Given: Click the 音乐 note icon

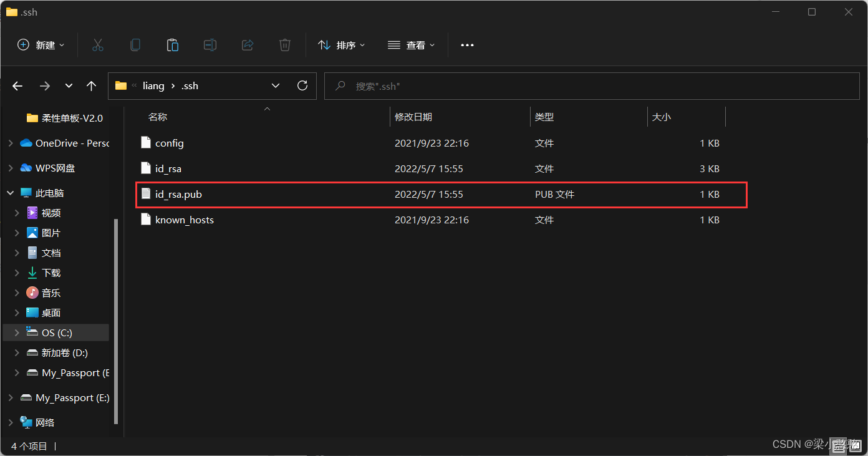Looking at the screenshot, I should tap(32, 293).
